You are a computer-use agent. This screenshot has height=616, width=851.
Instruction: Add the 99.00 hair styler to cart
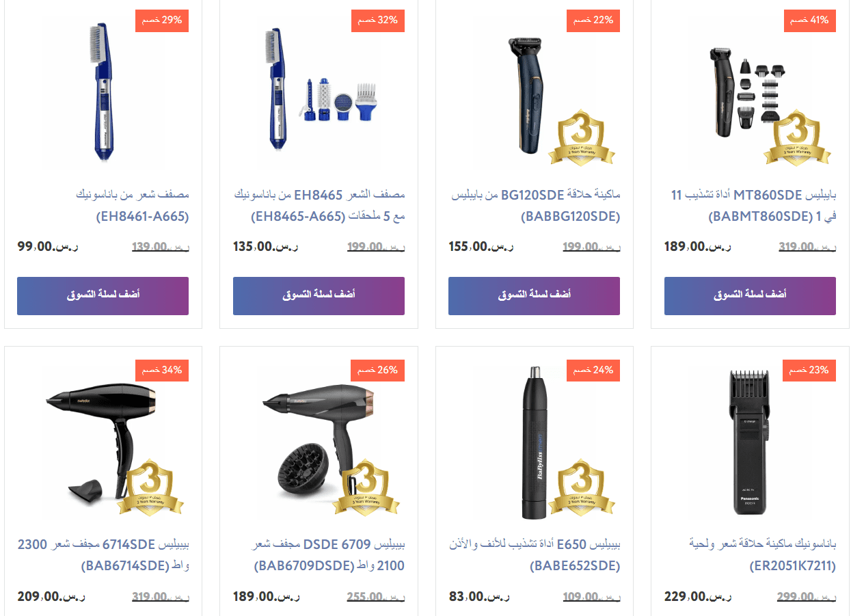click(103, 296)
